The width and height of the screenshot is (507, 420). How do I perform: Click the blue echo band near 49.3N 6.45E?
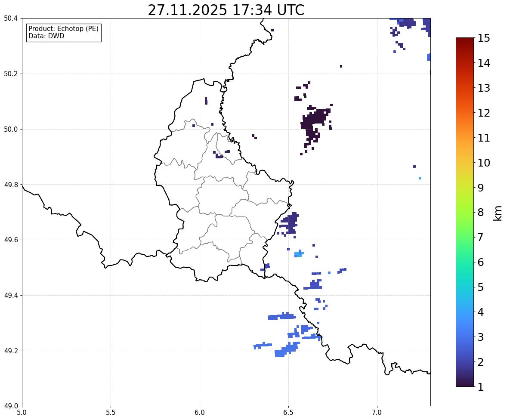(282, 316)
